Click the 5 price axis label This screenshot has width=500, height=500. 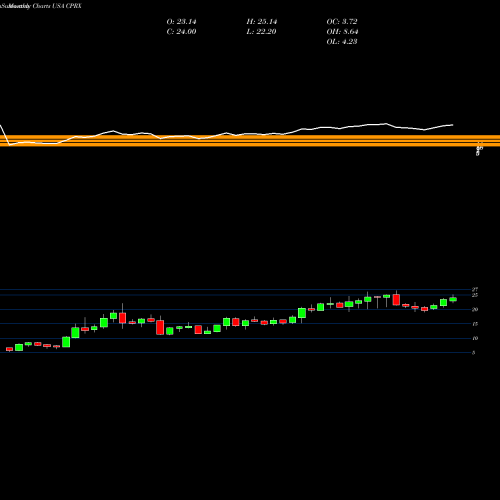point(474,352)
